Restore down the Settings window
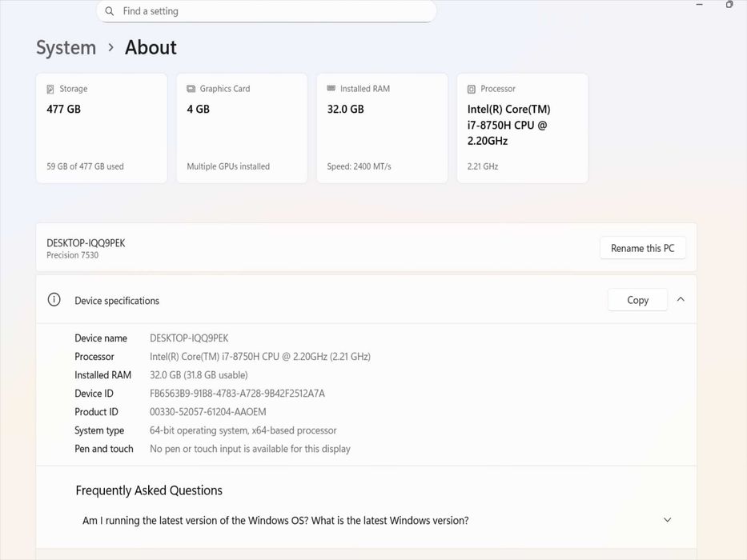The height and width of the screenshot is (560, 747). 729,4
